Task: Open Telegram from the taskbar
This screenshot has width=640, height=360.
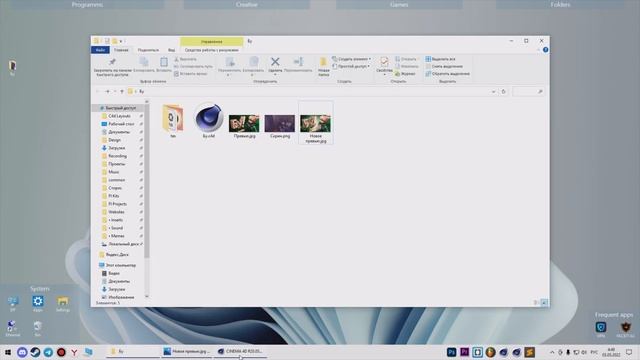Action: [x=48, y=352]
